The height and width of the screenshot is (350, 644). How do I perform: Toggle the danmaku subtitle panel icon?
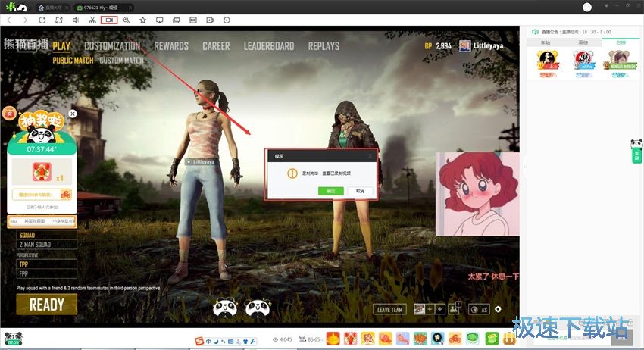pyautogui.click(x=193, y=20)
